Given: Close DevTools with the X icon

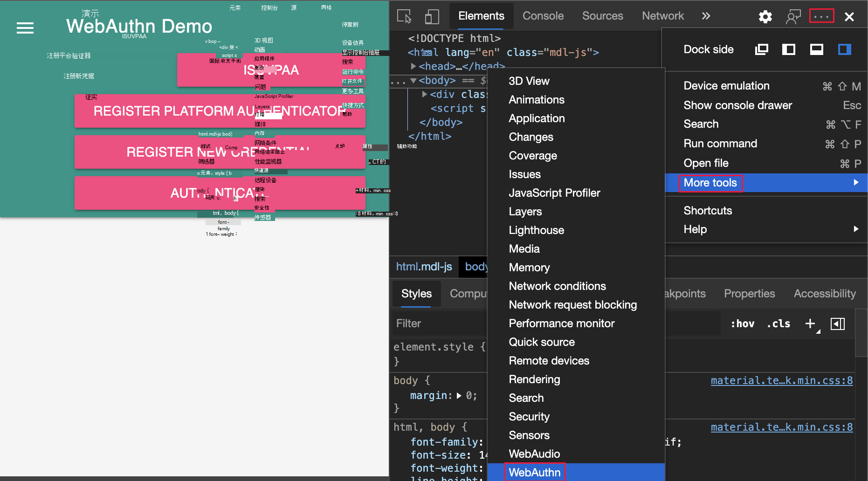Looking at the screenshot, I should [x=849, y=17].
